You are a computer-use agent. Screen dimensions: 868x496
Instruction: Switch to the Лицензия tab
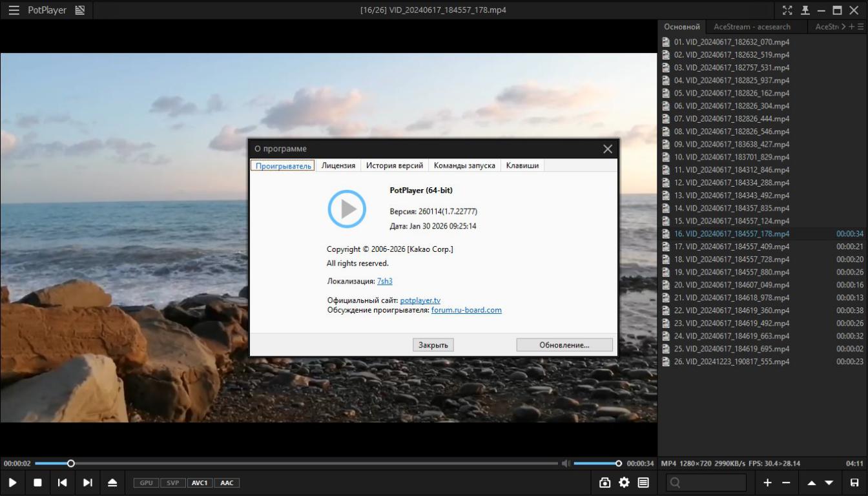[338, 165]
